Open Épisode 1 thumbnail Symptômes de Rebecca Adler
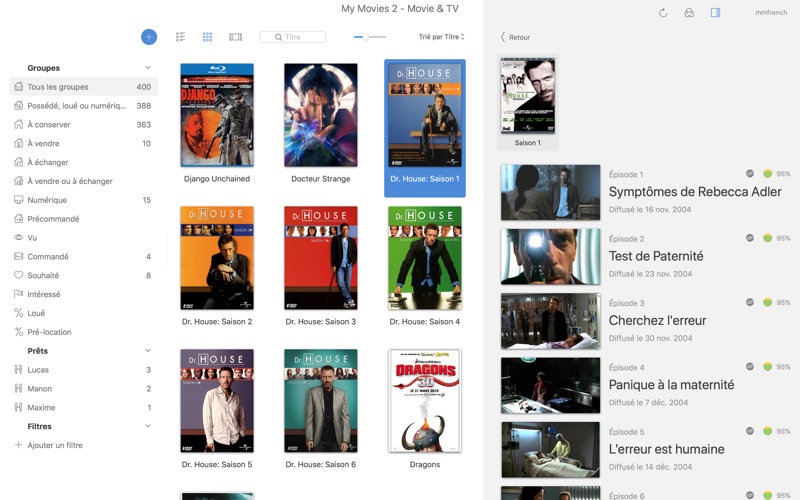 point(551,192)
